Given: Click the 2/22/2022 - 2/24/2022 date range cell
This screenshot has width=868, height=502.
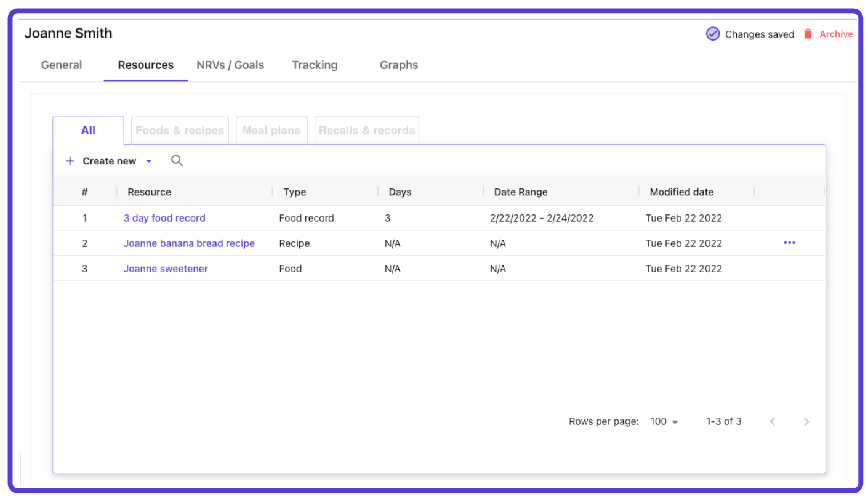Looking at the screenshot, I should 542,218.
